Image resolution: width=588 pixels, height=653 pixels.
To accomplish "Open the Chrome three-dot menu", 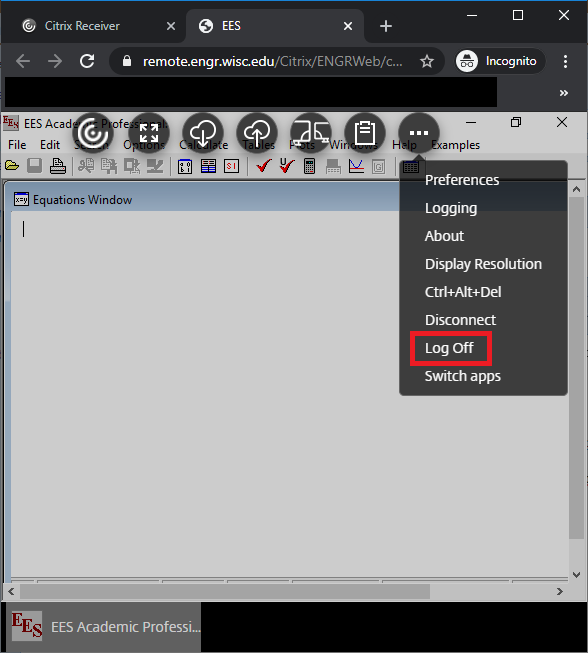I will coord(565,62).
